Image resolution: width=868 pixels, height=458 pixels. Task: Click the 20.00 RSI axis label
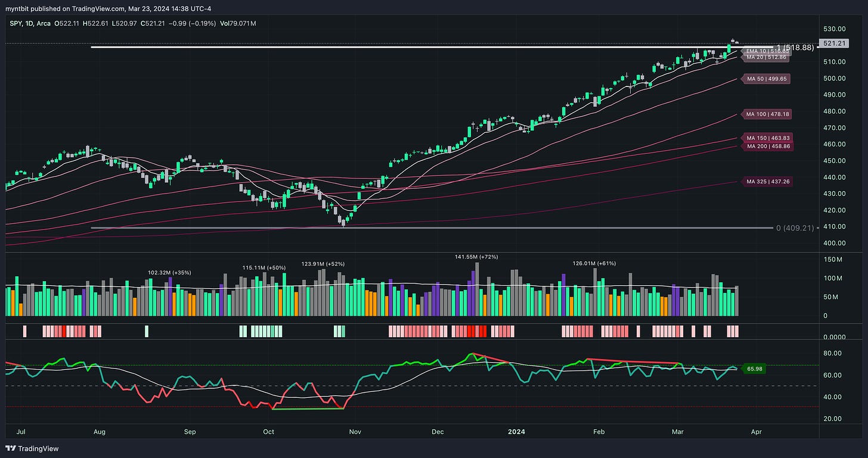pyautogui.click(x=833, y=419)
